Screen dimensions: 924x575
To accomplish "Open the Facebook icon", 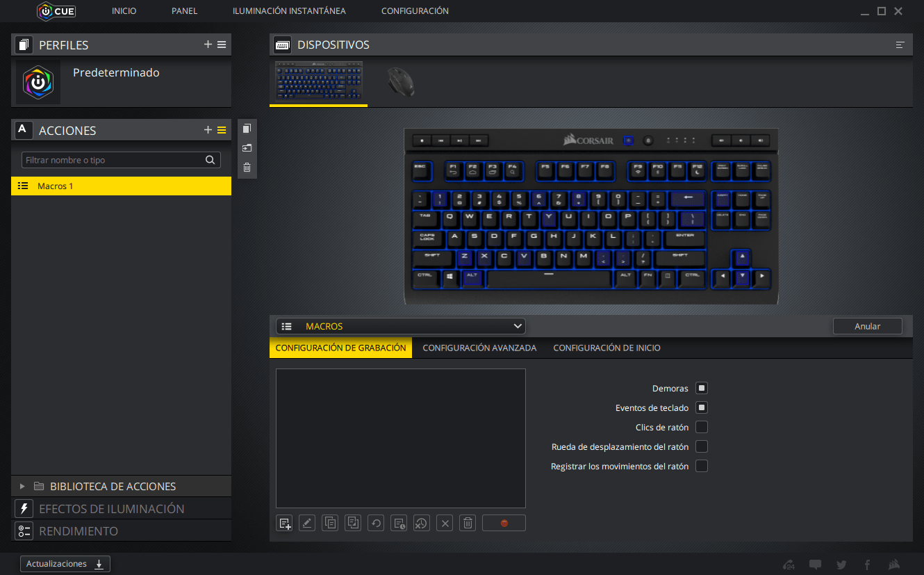I will coord(867,565).
